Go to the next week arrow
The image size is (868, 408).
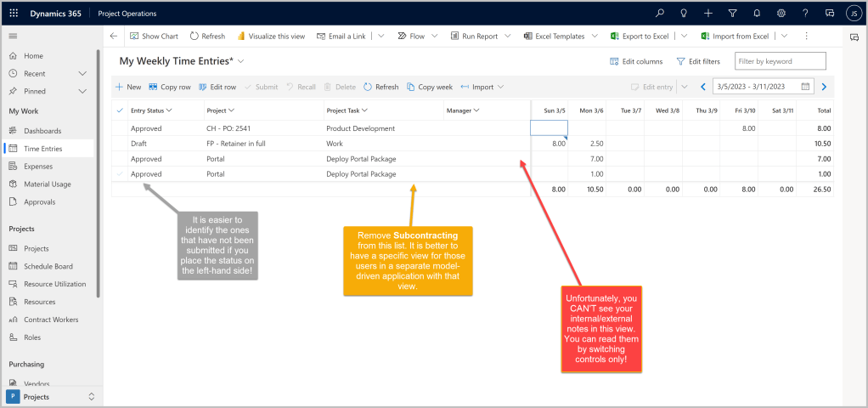point(824,87)
